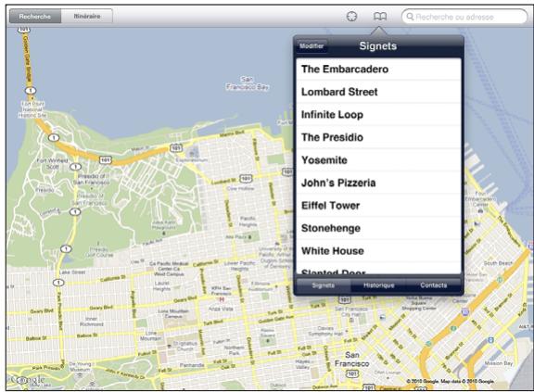
Task: Click the magnifier icon in search field
Action: coord(410,17)
